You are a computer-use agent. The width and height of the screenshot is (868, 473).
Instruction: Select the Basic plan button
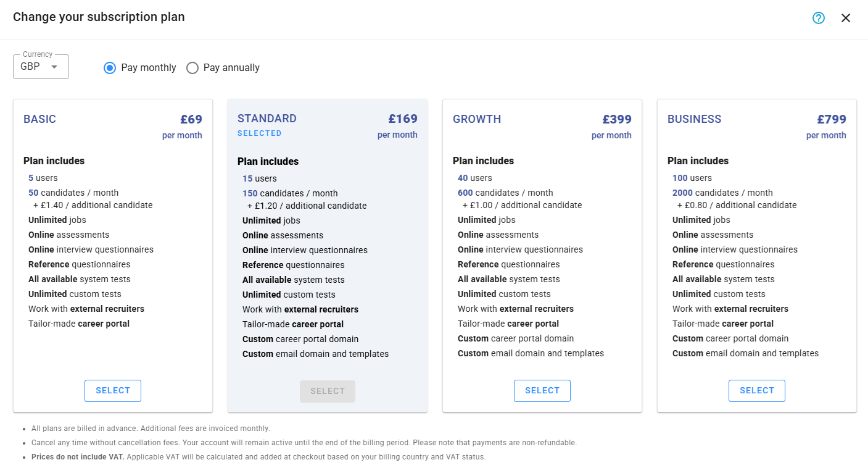pos(113,391)
